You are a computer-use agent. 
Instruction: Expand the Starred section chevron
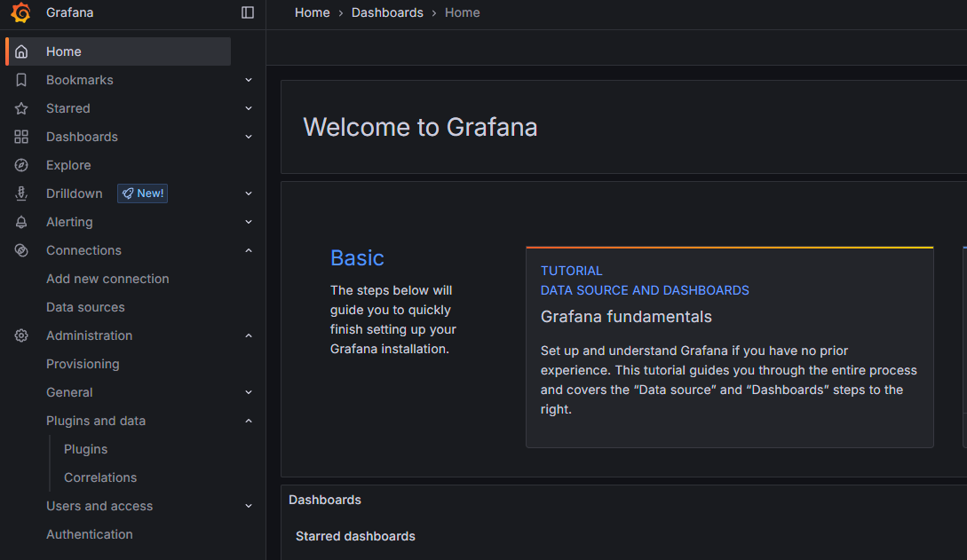[249, 108]
